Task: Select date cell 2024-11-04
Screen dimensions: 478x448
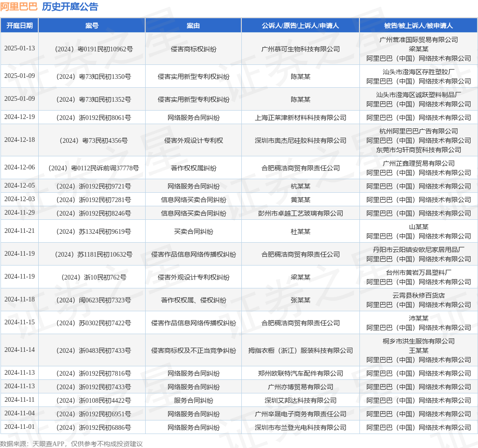Action: tap(20, 413)
